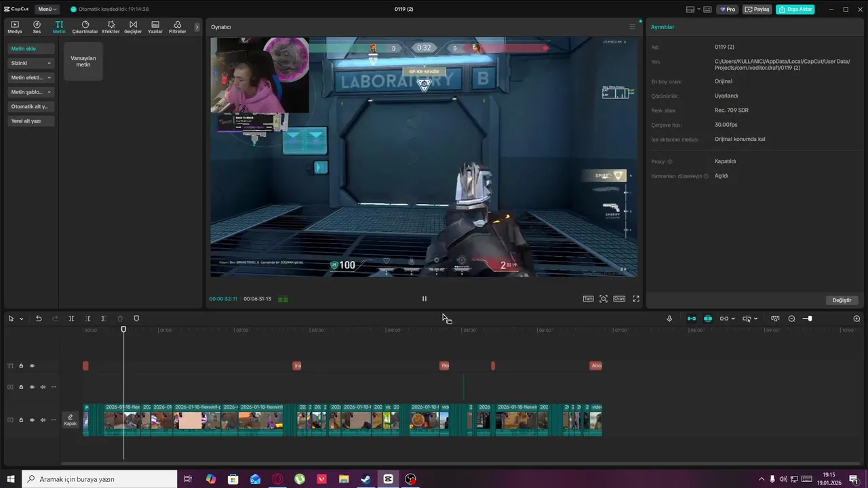The image size is (868, 488).
Task: Delete right of the playhead
Action: click(104, 319)
